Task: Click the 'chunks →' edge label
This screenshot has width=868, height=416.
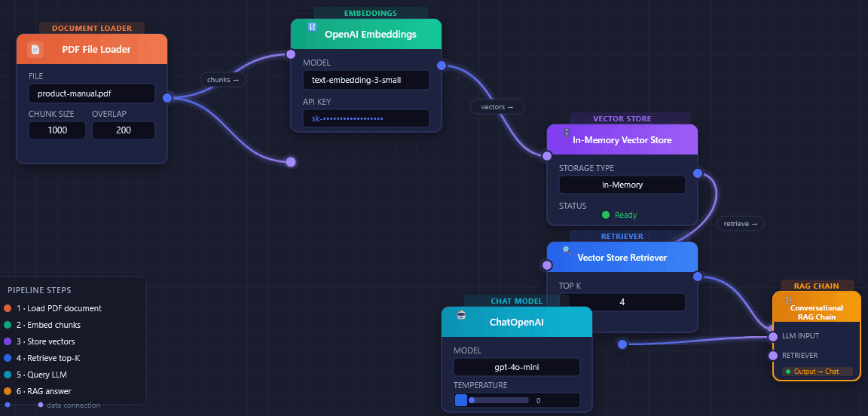Action: click(x=222, y=79)
